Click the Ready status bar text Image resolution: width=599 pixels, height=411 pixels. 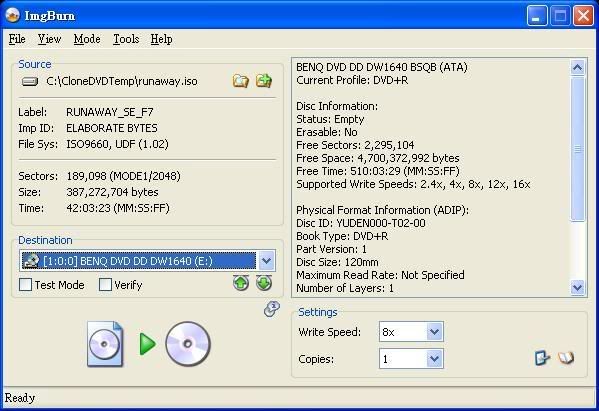(x=20, y=398)
